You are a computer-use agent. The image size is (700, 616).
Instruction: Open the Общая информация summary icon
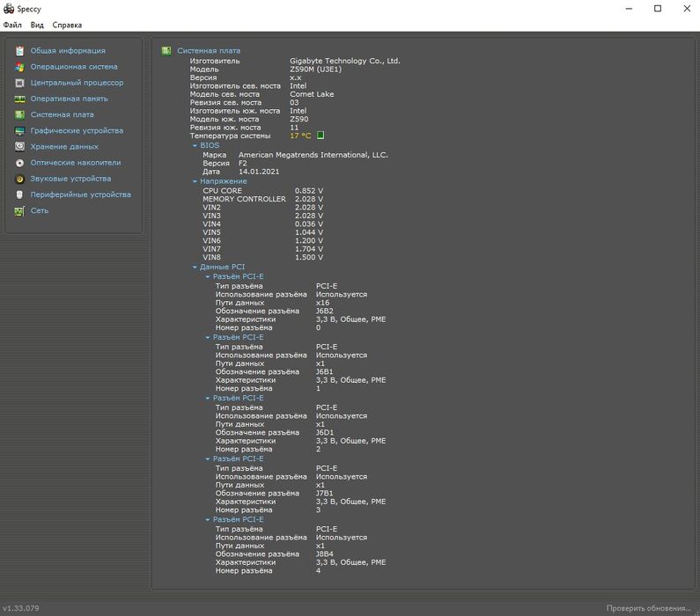[19, 51]
